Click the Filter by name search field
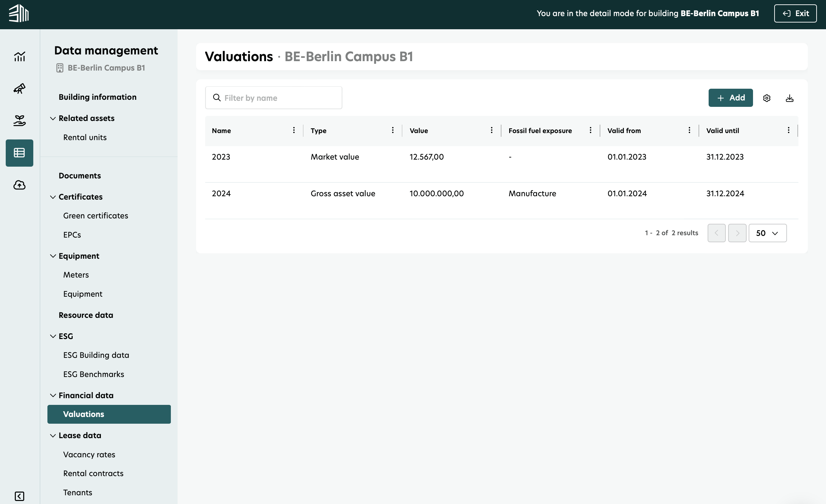Image resolution: width=826 pixels, height=504 pixels. click(x=273, y=98)
